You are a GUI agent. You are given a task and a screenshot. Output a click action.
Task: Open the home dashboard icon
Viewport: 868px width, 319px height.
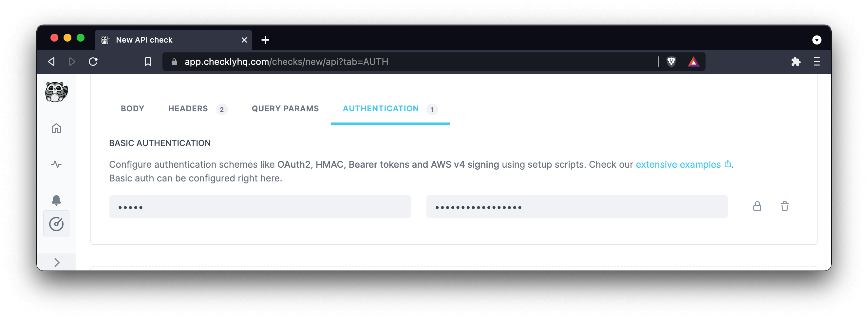(x=56, y=128)
